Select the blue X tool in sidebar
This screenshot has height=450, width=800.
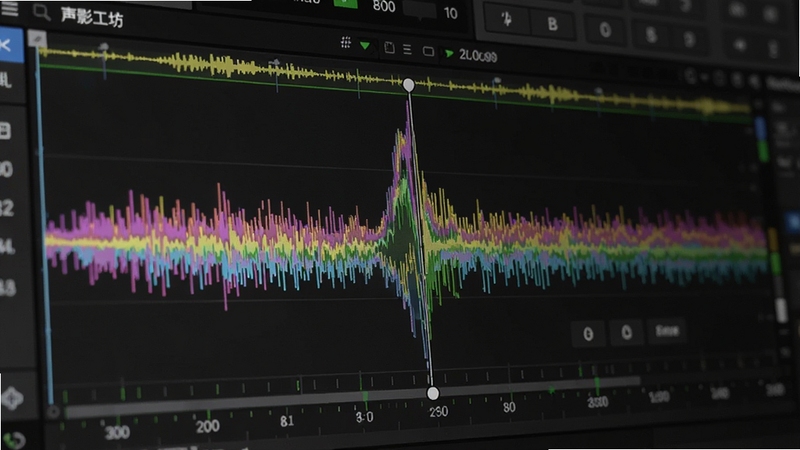pos(11,45)
